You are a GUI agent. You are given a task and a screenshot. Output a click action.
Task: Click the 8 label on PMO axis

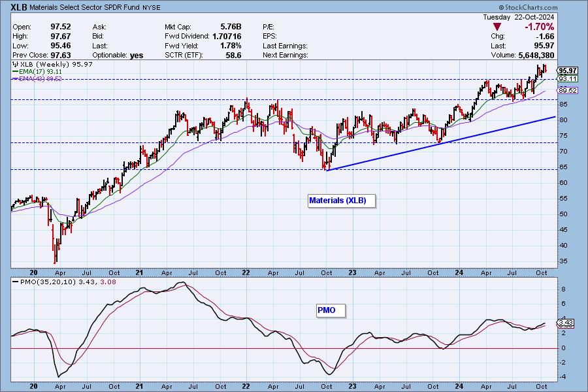tap(563, 289)
